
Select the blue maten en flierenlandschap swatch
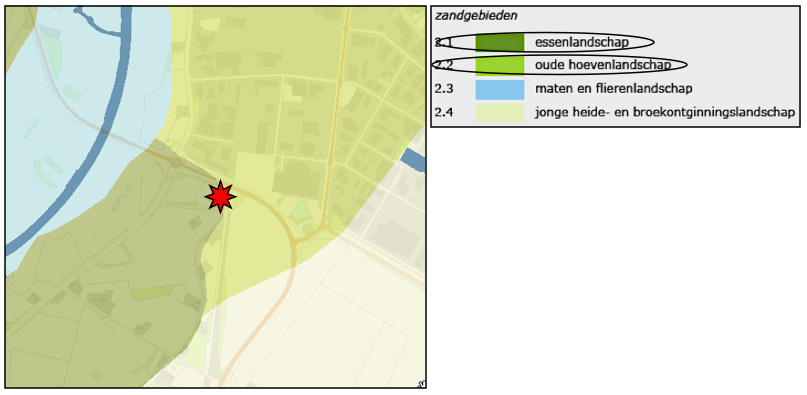pos(499,89)
